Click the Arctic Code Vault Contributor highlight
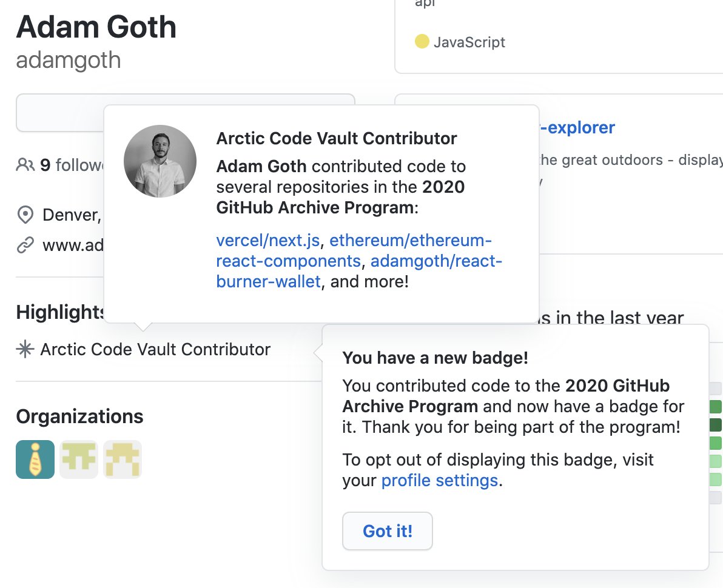The height and width of the screenshot is (588, 723). pyautogui.click(x=155, y=349)
